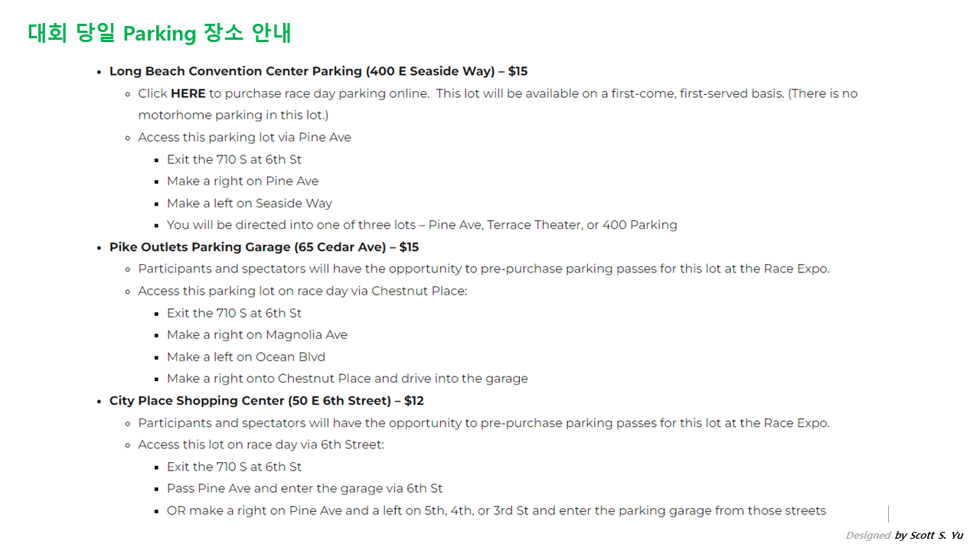Click 'Access this parking lot on race day via Chestnut Place'
This screenshot has width=980, height=551.
click(x=302, y=291)
